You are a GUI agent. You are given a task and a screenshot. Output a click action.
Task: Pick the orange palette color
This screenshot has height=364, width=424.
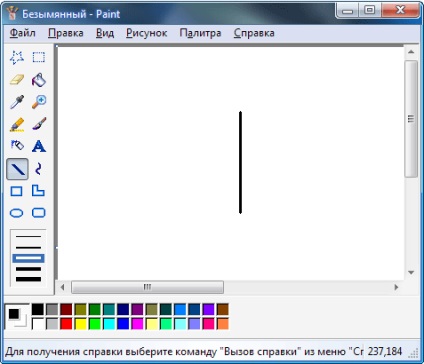(x=223, y=324)
